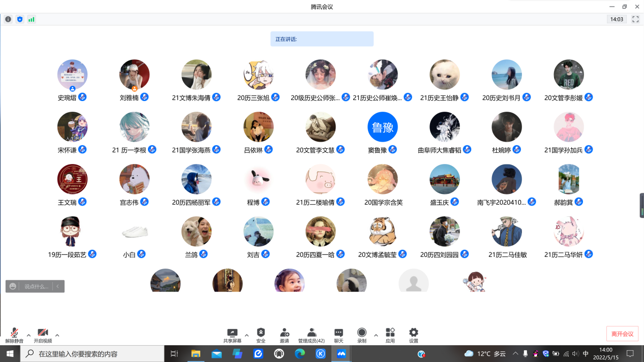Collapse the chat bar with its arrow
644x362 pixels.
tap(58, 286)
